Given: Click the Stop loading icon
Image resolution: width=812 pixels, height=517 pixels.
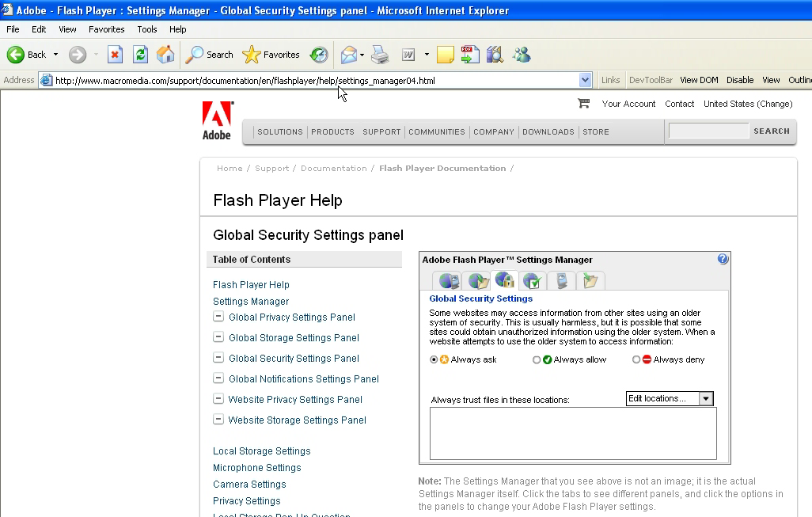Looking at the screenshot, I should (x=115, y=55).
